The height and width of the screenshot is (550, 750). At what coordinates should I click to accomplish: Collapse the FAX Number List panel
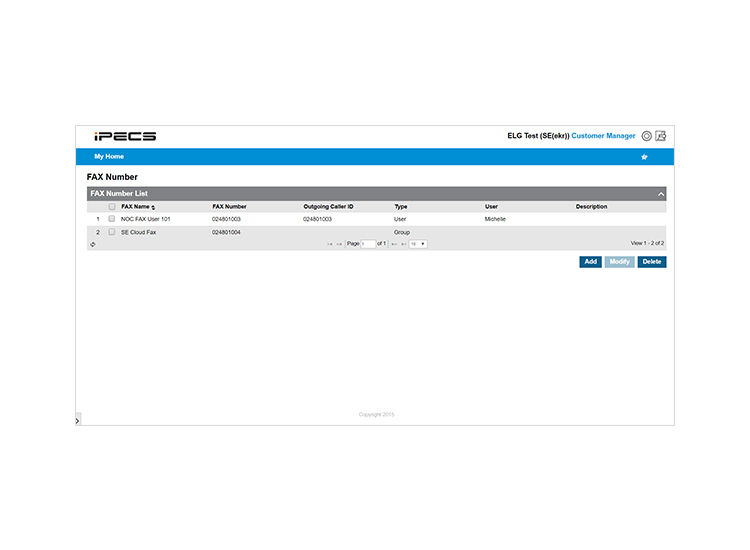click(x=661, y=194)
